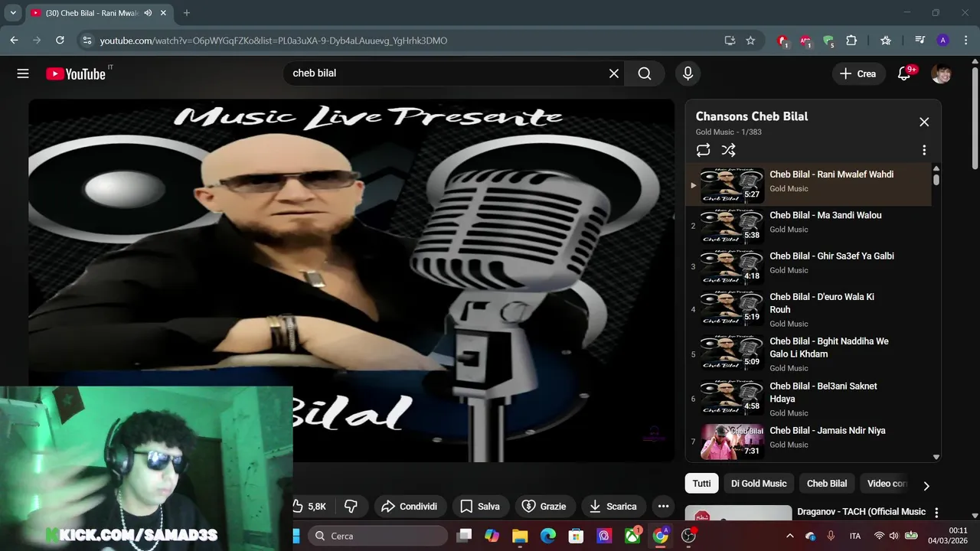
Task: Toggle playlist shuffle mode
Action: pos(728,150)
